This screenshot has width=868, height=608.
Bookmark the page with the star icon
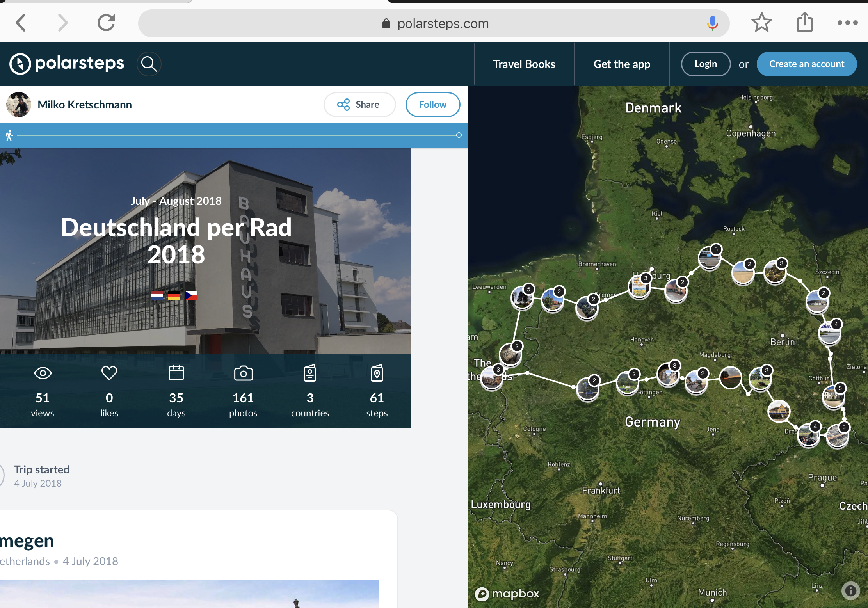click(x=761, y=23)
